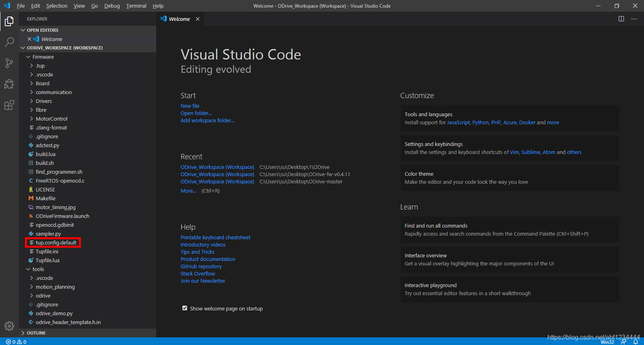Open the Selection menu
The width and height of the screenshot is (644, 345).
pos(57,6)
